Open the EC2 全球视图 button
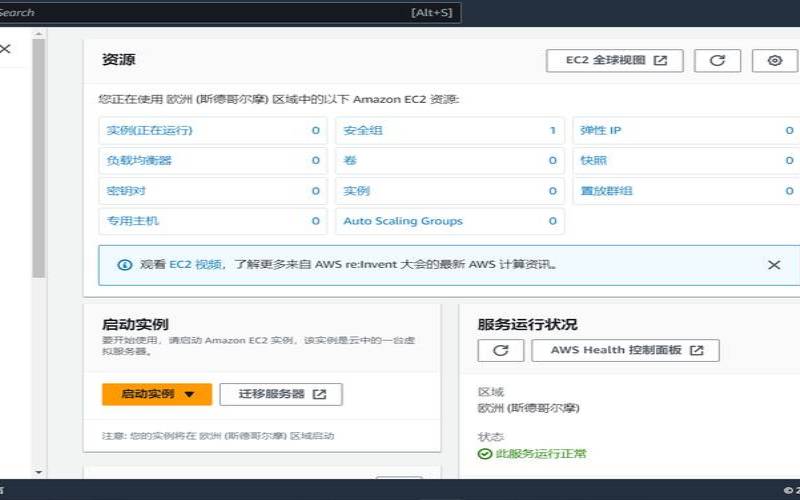The height and width of the screenshot is (500, 800). point(615,60)
